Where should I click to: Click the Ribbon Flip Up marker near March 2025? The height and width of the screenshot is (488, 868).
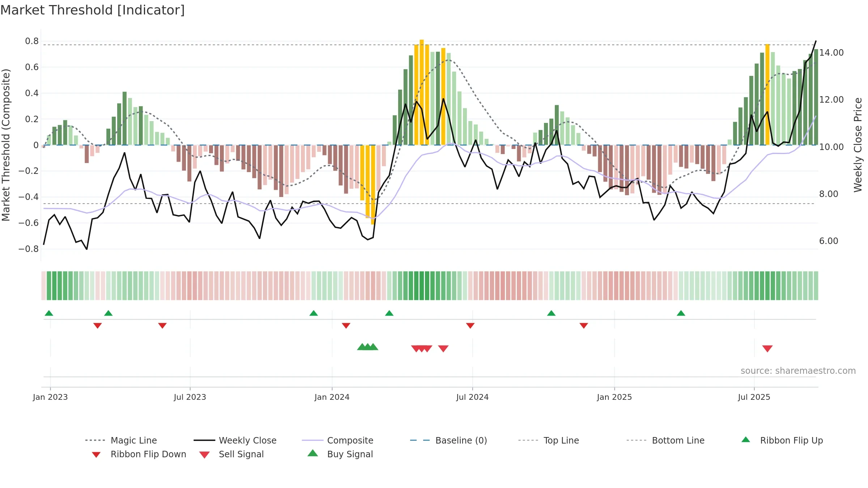pos(681,313)
